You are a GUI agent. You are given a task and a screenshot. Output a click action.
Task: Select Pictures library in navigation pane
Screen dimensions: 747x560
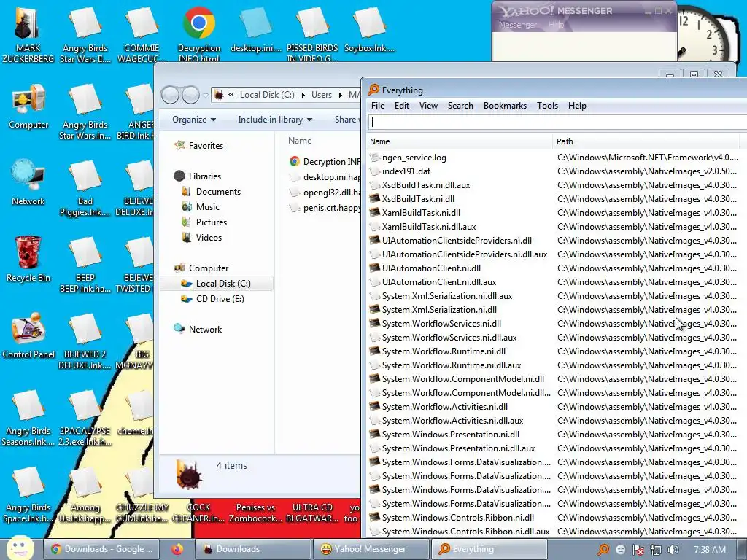pyautogui.click(x=211, y=222)
